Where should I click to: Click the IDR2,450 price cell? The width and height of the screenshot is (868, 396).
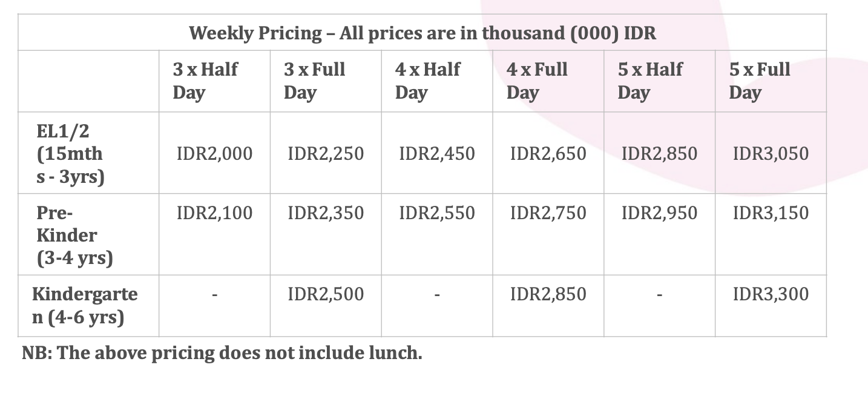point(437,153)
